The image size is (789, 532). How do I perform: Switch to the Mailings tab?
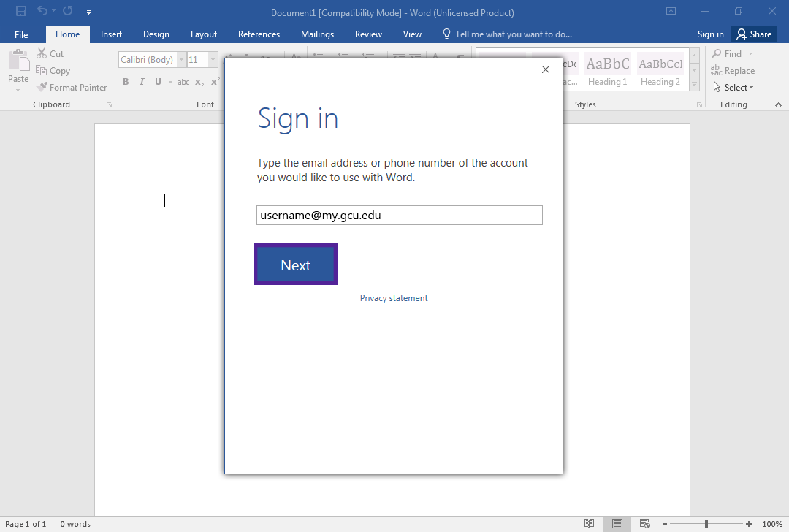click(317, 34)
